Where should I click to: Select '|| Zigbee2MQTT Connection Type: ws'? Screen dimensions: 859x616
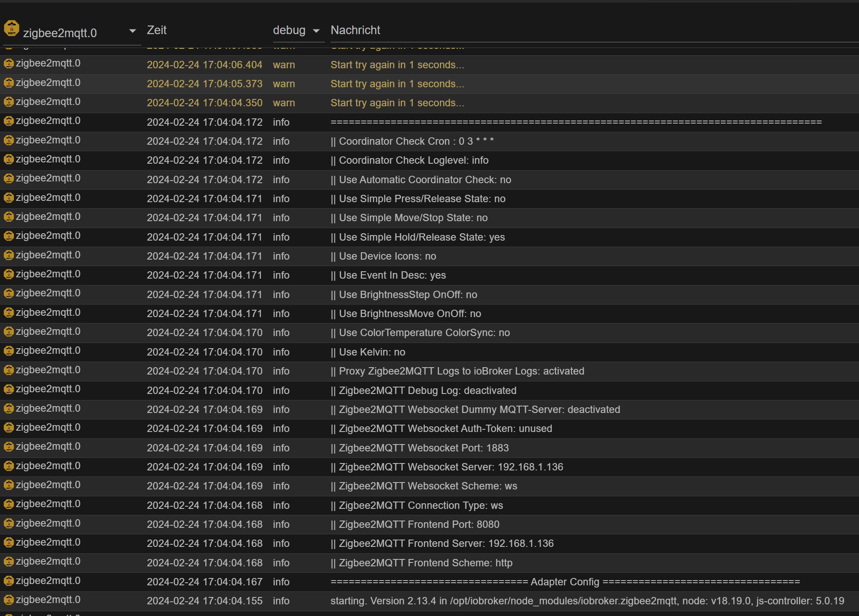[417, 505]
